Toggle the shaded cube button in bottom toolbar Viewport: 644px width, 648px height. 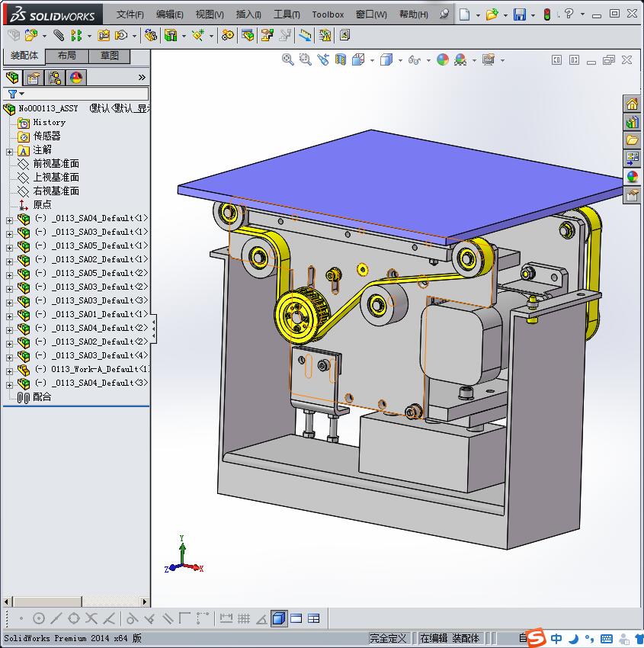[x=279, y=618]
